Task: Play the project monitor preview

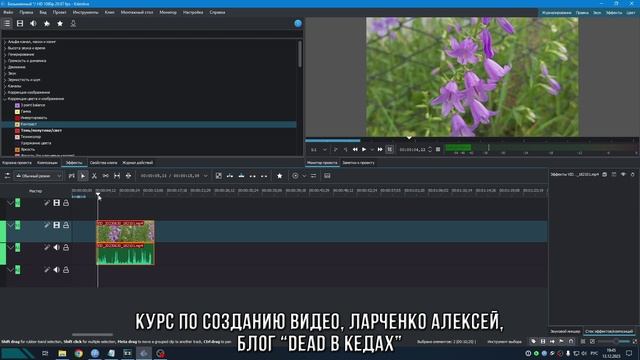Action: 364,150
